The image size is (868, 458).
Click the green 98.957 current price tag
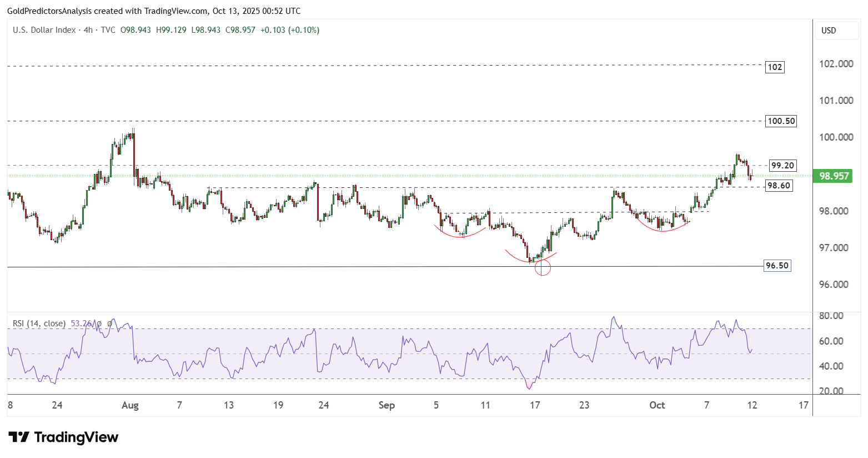pyautogui.click(x=834, y=176)
